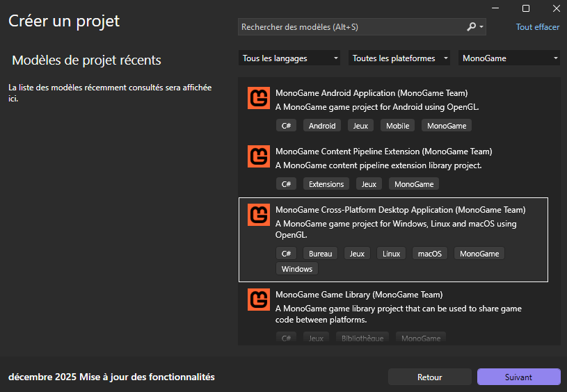Click décembre 2025 Mise à jour des fonctionnalités
567x392 pixels.
coord(111,377)
